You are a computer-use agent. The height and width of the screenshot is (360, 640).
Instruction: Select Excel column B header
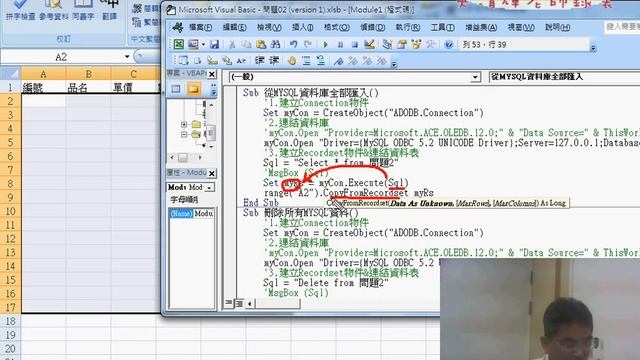[x=88, y=74]
